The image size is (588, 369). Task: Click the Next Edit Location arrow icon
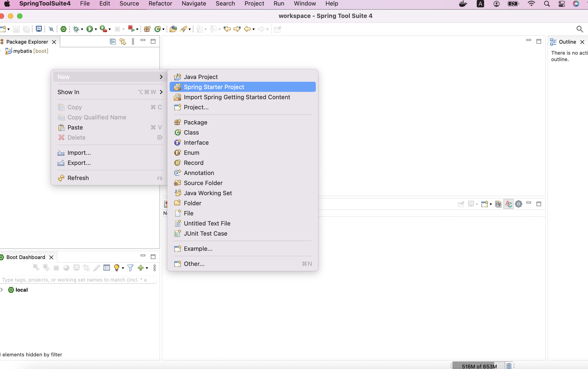tap(237, 29)
